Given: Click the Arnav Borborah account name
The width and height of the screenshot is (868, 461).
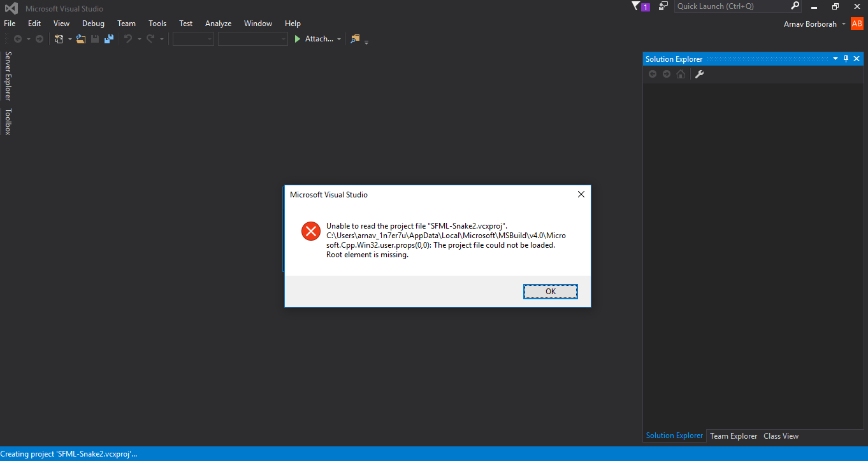Looking at the screenshot, I should pos(811,24).
